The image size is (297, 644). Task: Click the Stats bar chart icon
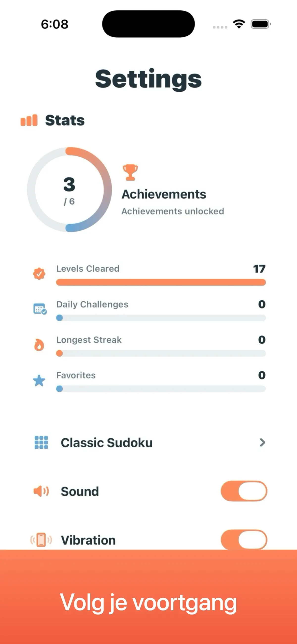(29, 120)
